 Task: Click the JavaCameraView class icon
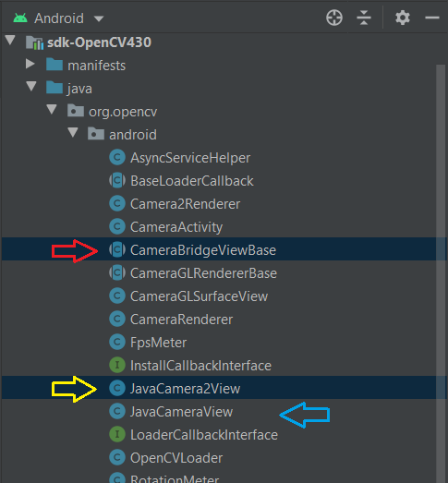coord(117,412)
